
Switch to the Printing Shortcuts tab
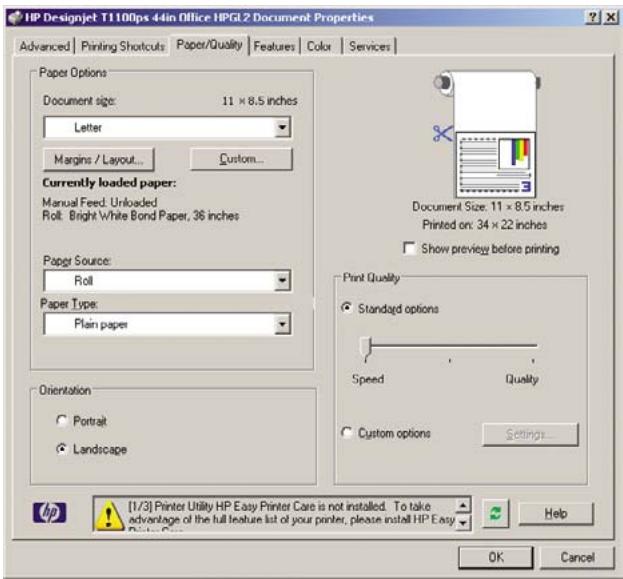coord(123,46)
